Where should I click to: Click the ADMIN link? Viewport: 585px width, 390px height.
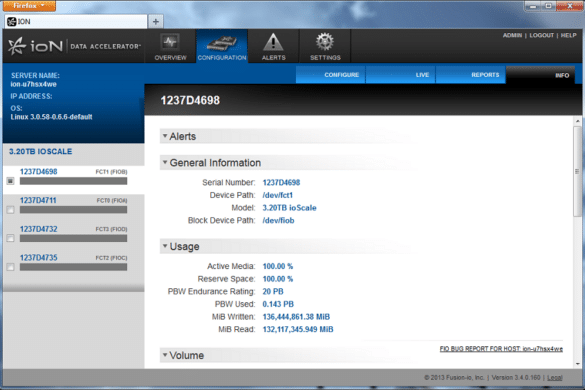(512, 35)
